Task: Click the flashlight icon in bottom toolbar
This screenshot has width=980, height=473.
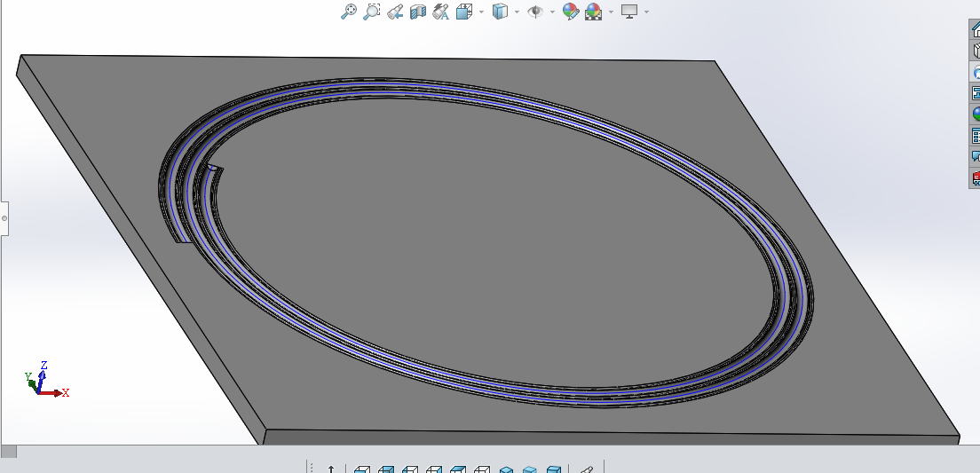Action: pos(586,469)
